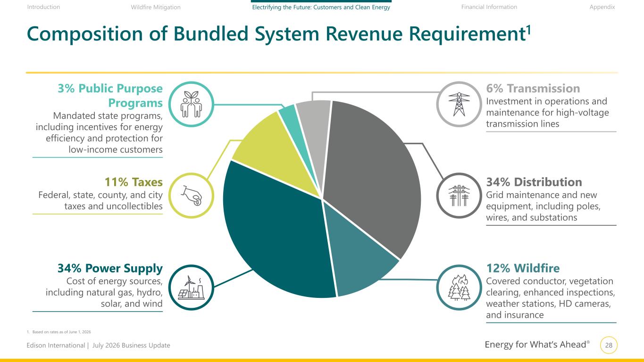
Task: Click the Transmission tower icon
Action: pos(459,104)
